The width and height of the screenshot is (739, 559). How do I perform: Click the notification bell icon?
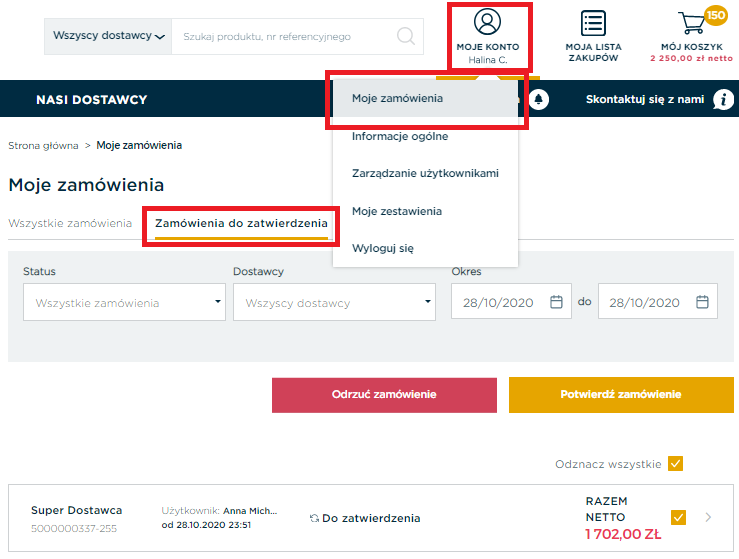[x=538, y=99]
